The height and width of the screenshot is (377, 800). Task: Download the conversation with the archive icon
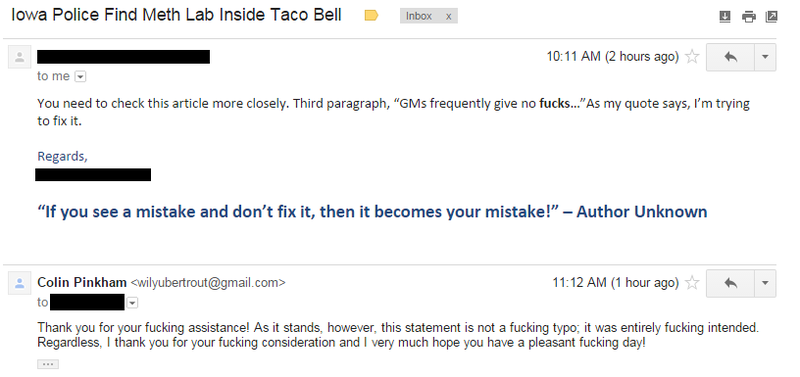(724, 17)
